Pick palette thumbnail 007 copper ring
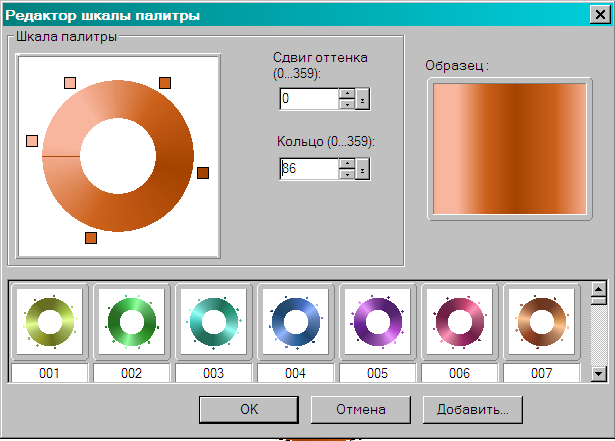The height and width of the screenshot is (441, 615). pyautogui.click(x=541, y=322)
